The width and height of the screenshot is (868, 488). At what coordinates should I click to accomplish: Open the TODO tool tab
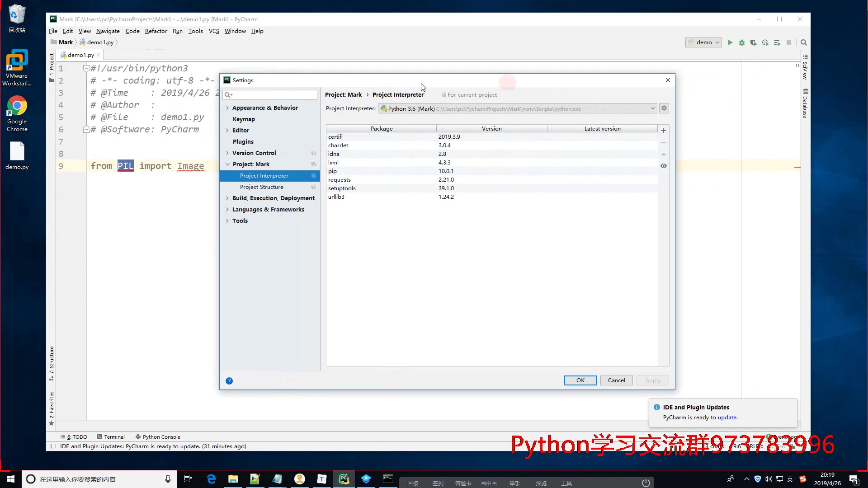point(74,437)
